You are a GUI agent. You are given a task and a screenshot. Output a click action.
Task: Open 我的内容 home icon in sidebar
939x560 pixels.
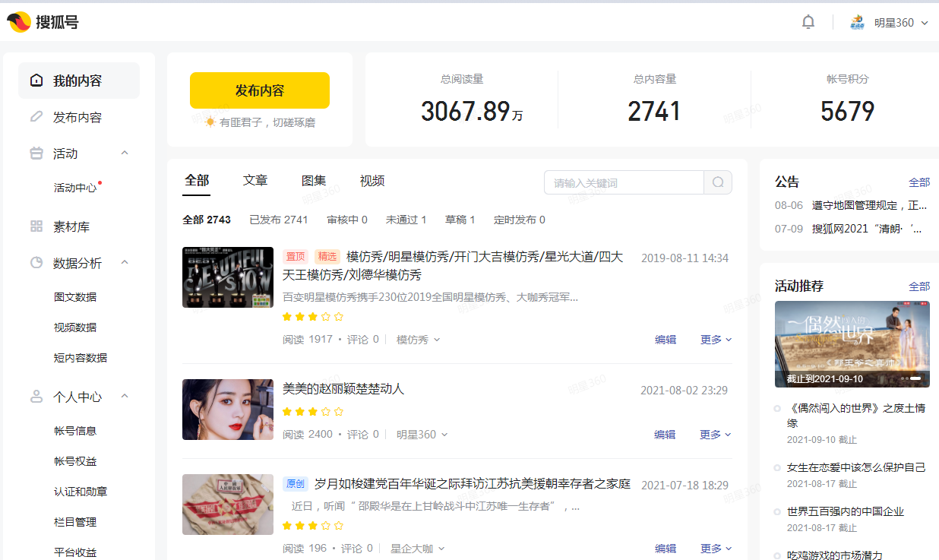coord(36,81)
